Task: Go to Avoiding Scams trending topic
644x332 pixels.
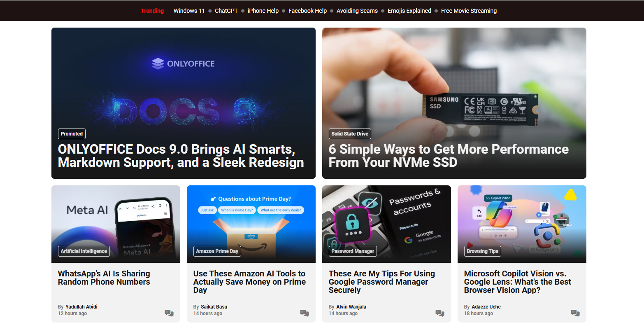Action: click(357, 11)
